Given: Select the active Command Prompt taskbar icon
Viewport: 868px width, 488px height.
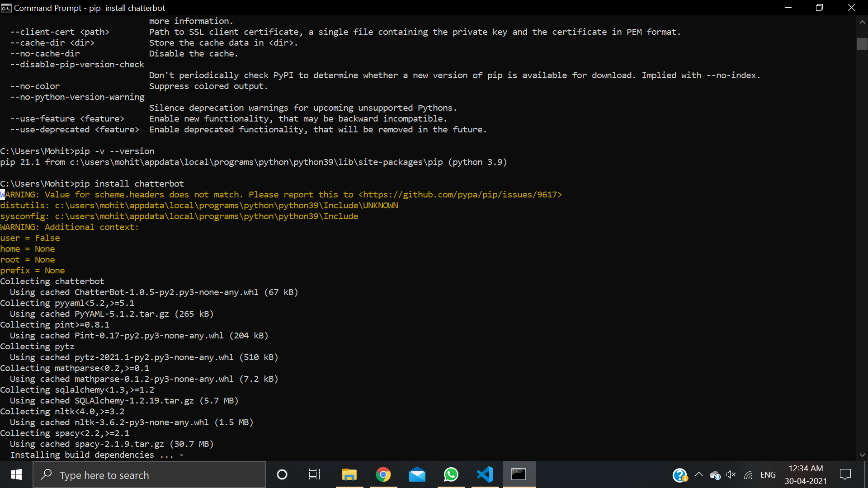Looking at the screenshot, I should pos(519,474).
